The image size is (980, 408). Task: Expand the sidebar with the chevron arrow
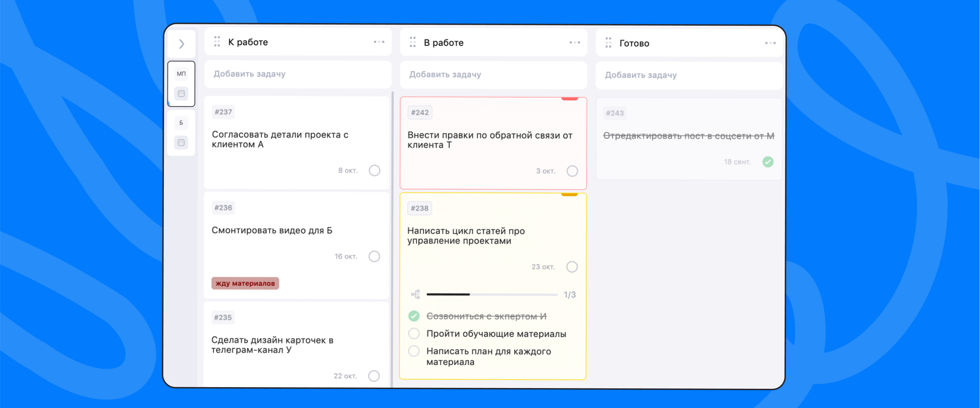click(x=182, y=44)
